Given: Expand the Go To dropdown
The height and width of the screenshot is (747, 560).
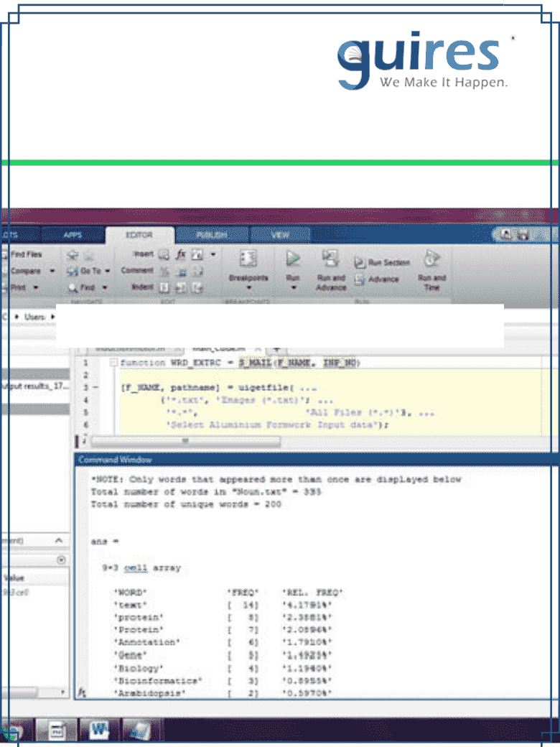Looking at the screenshot, I should click(108, 271).
